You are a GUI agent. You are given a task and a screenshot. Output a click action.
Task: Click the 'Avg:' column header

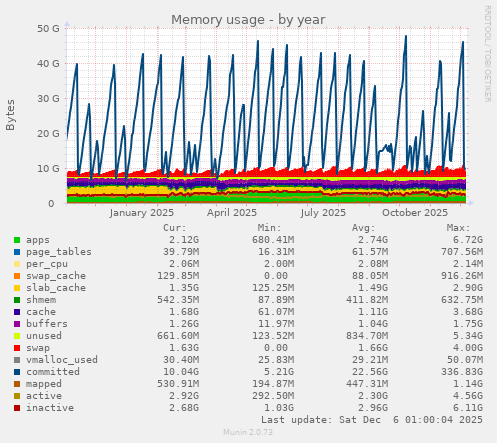point(364,228)
